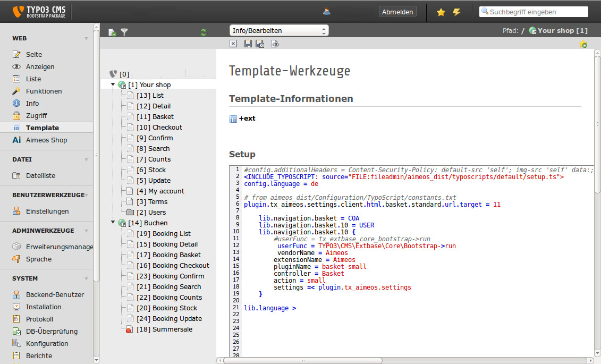Viewport: 601px width, 364px height.
Task: Collapse the DATEI module group
Action: coord(86,159)
